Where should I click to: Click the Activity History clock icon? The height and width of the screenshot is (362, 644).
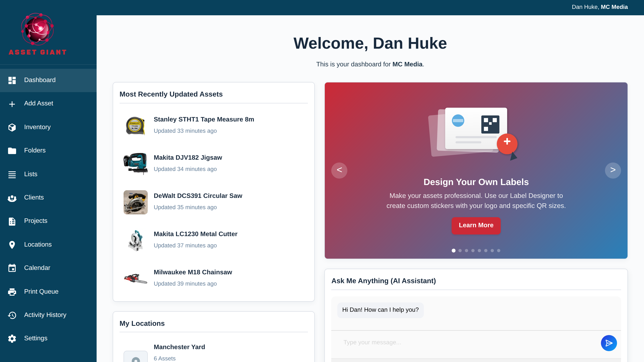(12, 315)
